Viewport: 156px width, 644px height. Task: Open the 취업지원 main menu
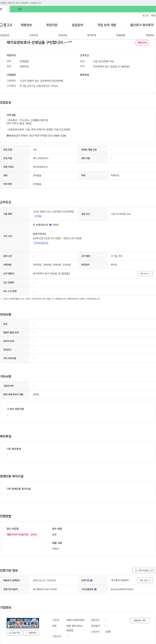pyautogui.click(x=52, y=25)
